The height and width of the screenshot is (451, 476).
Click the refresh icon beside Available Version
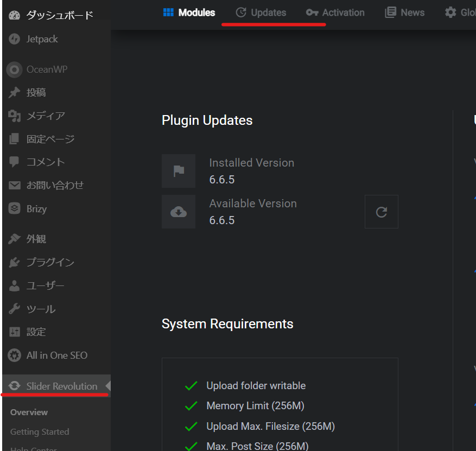click(x=381, y=212)
